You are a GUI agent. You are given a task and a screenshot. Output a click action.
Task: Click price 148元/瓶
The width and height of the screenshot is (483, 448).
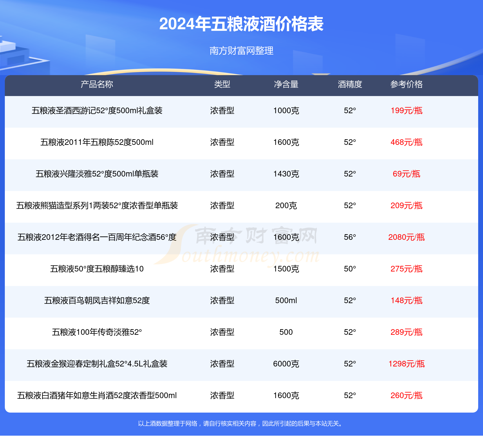[407, 300]
